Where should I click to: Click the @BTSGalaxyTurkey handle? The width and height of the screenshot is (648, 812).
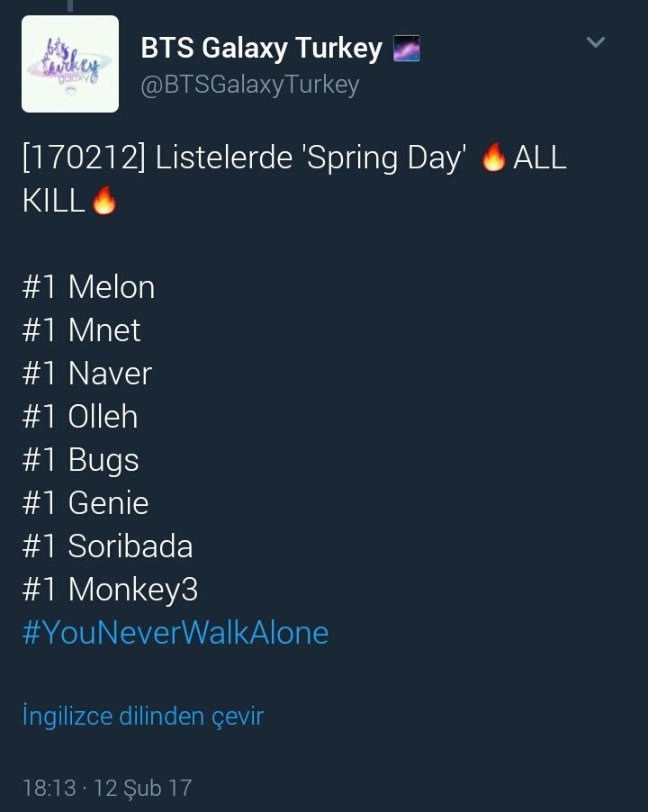click(x=249, y=85)
